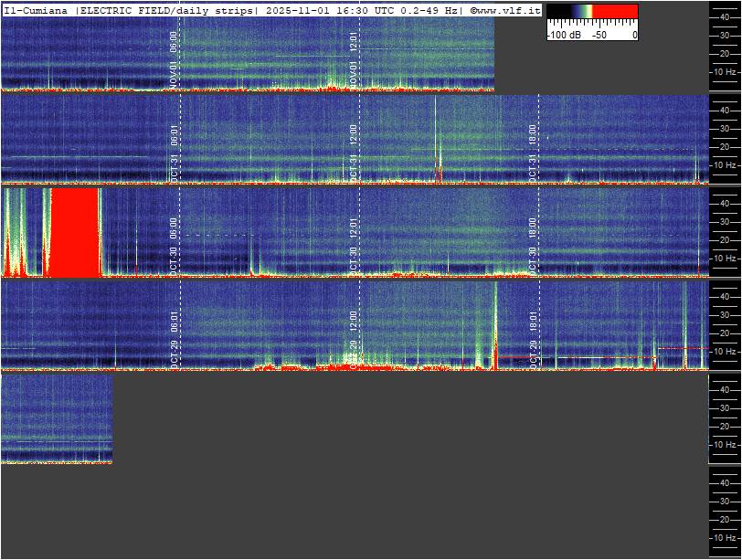
Task: Click the 12:01 OCT 30 time marker
Action: pyautogui.click(x=354, y=227)
